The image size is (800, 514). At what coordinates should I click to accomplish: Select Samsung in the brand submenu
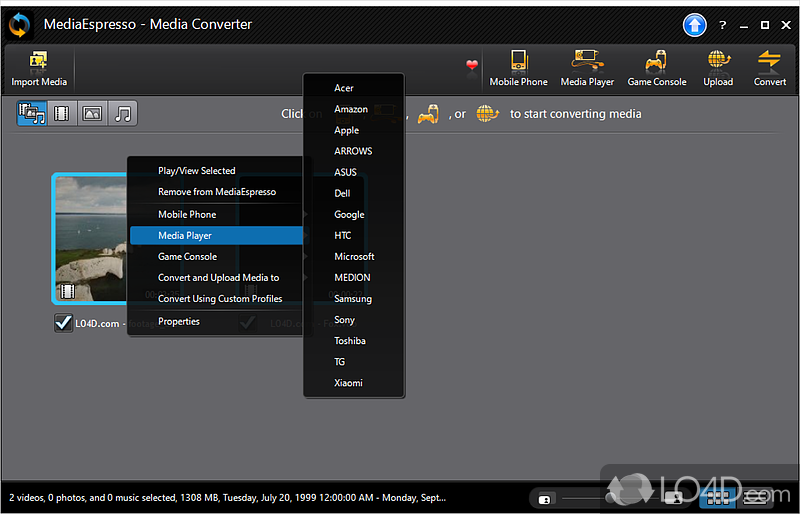(x=354, y=299)
